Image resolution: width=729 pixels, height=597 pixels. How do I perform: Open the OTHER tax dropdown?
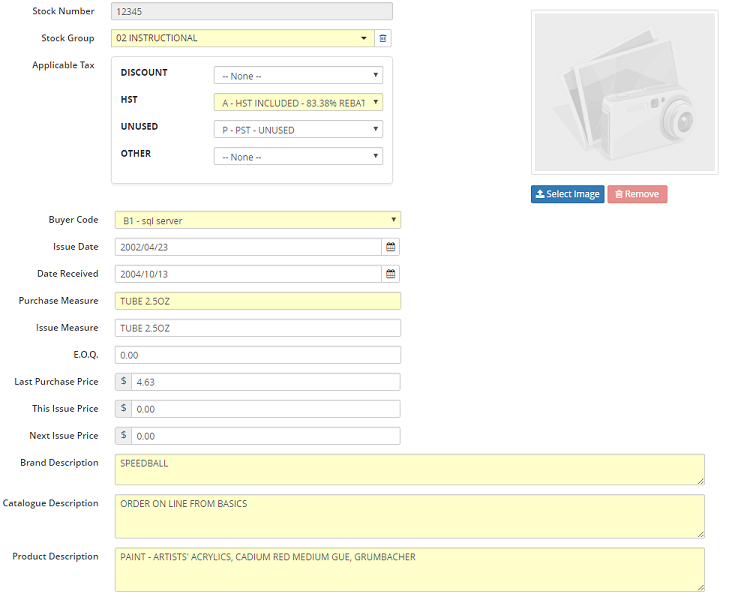click(x=298, y=156)
